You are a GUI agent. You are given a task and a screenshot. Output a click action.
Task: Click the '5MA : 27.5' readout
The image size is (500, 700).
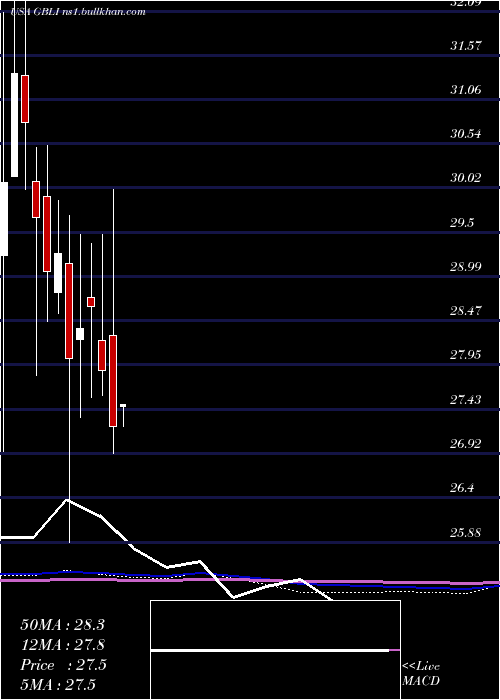58,684
